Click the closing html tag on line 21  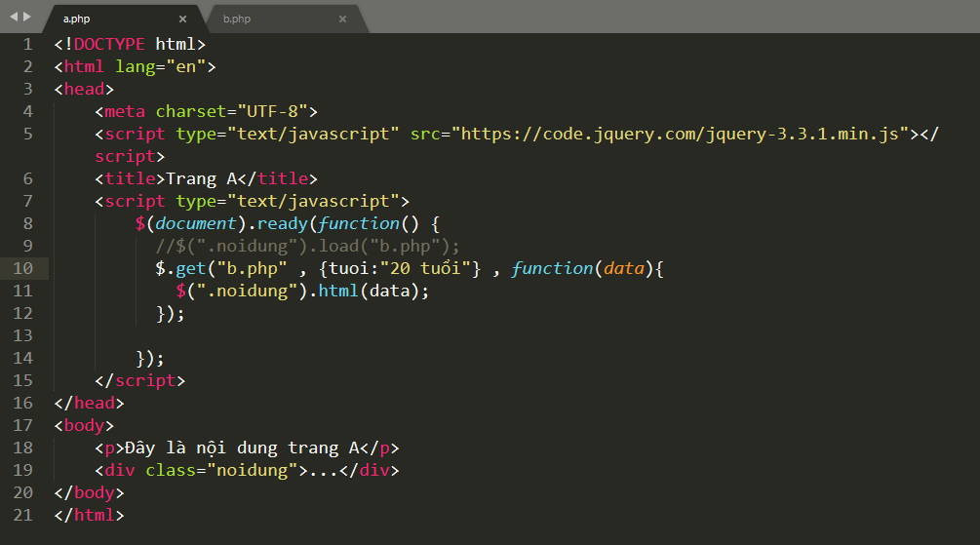coord(90,516)
